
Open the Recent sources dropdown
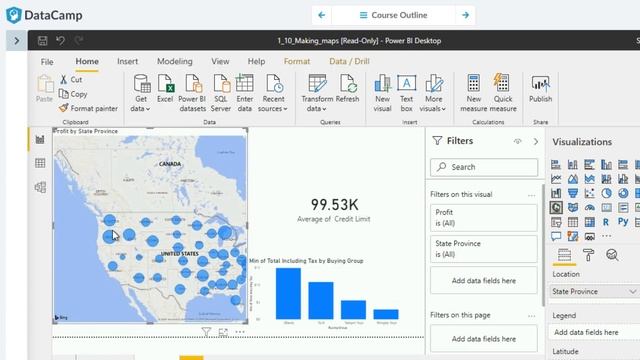tap(273, 93)
